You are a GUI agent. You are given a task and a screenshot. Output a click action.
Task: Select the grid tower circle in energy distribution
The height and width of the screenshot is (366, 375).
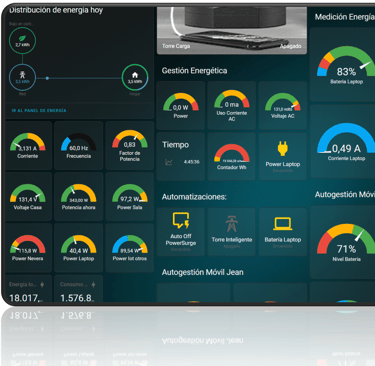(22, 78)
